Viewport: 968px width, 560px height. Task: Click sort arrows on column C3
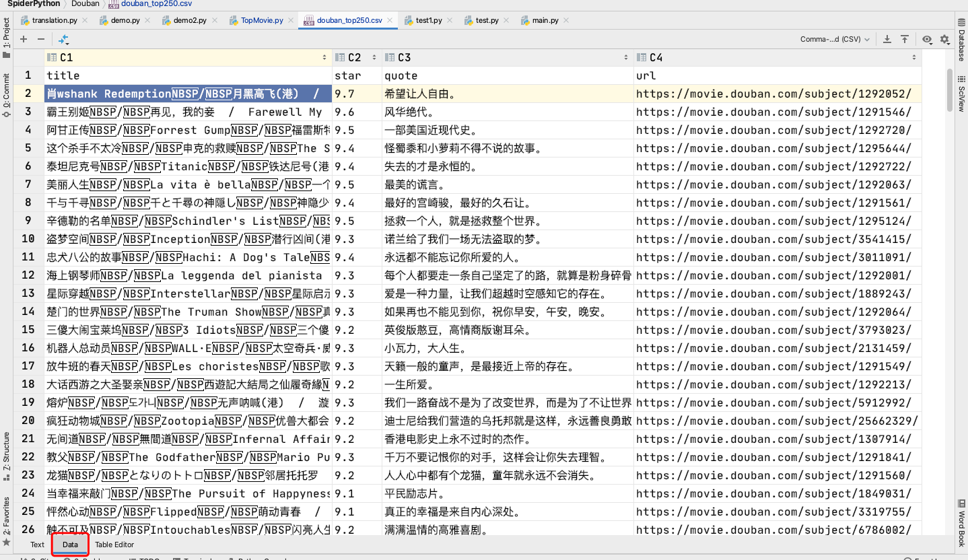627,58
